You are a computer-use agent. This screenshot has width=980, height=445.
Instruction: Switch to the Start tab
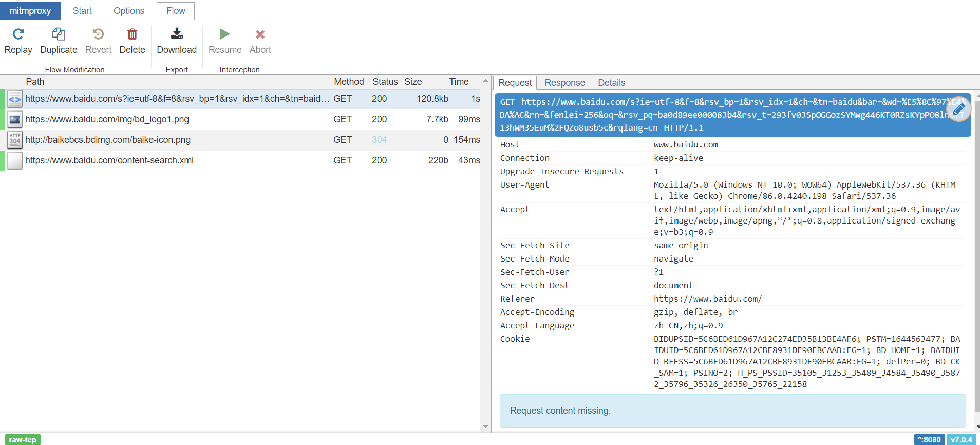click(82, 11)
